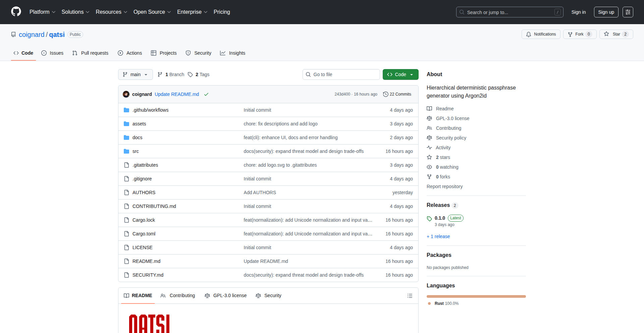Image resolution: width=644 pixels, height=333 pixels.
Task: Expand the Platform menu
Action: (x=43, y=12)
